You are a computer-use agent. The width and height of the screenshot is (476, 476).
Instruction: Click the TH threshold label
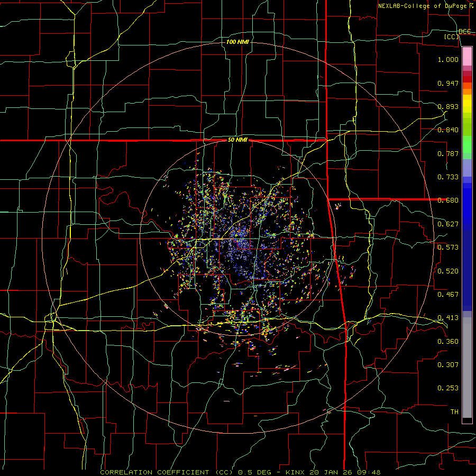click(454, 412)
